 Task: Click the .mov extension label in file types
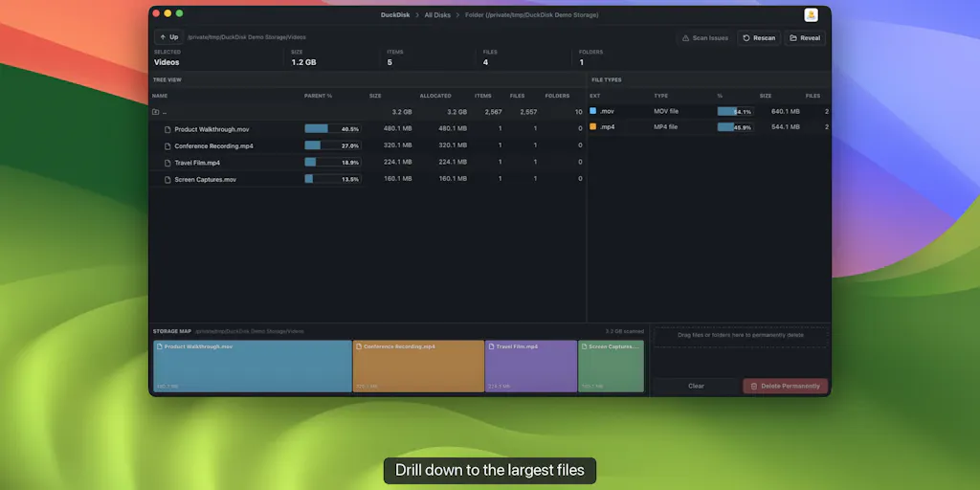point(607,111)
